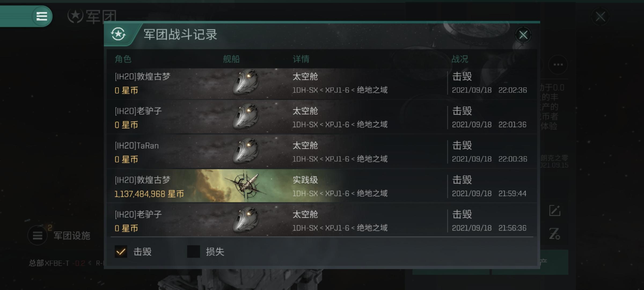Image resolution: width=644 pixels, height=290 pixels.
Task: Click the 击毁 filter label
Action: (142, 252)
